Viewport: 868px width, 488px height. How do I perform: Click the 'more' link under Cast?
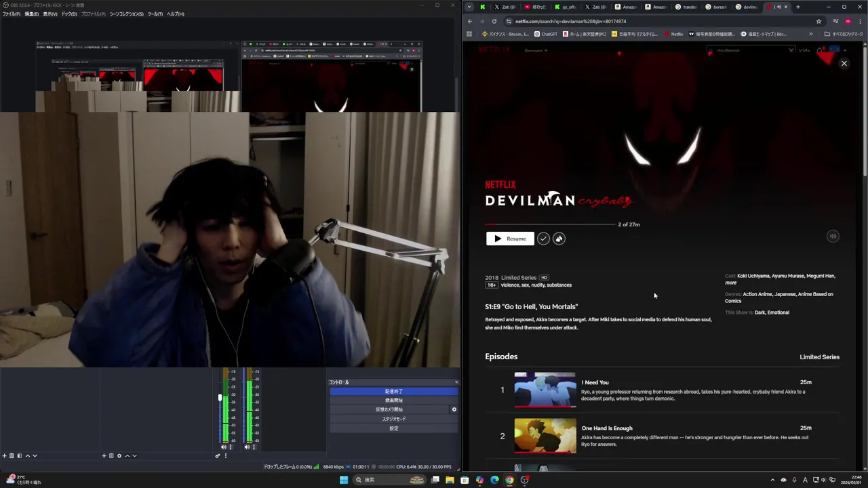click(730, 283)
